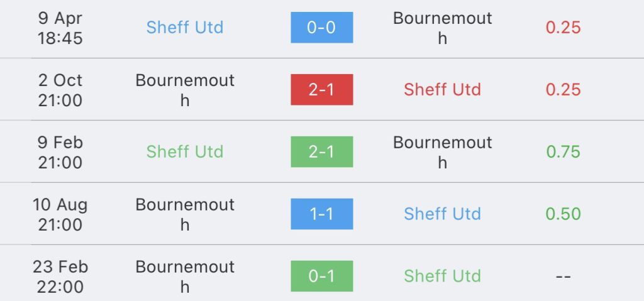Open Bournemouth home team on 23 Feb
The width and height of the screenshot is (644, 301).
click(185, 276)
